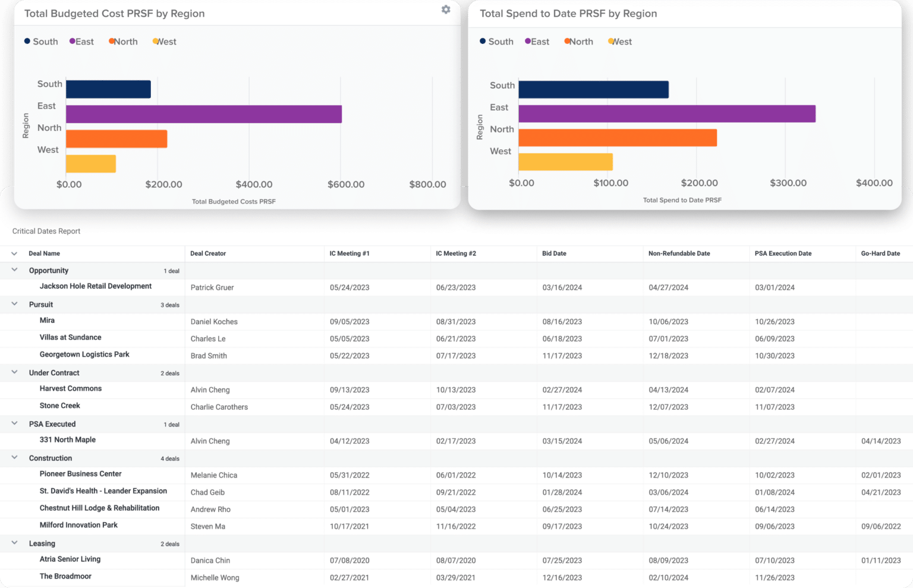Collapse the Under Contract group chevron
The width and height of the screenshot is (913, 588).
14,372
